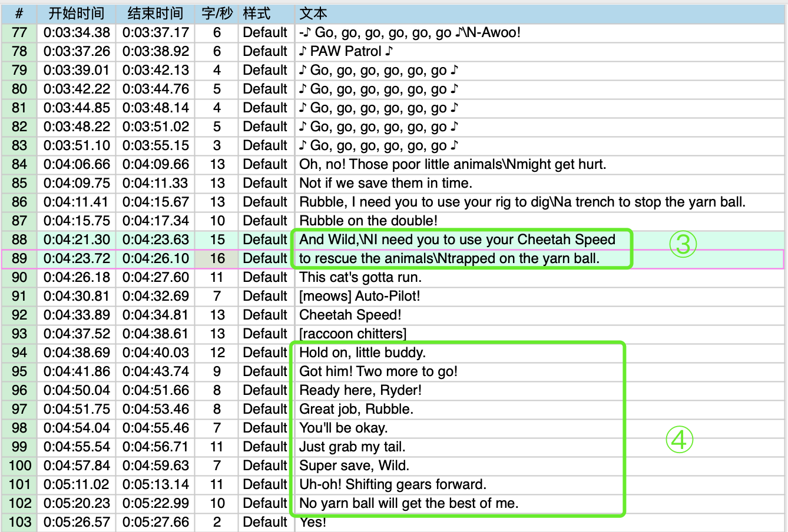Select line 'Oh, no! Those poor little animals'
Screen dimensions: 788x532
[x=452, y=164]
